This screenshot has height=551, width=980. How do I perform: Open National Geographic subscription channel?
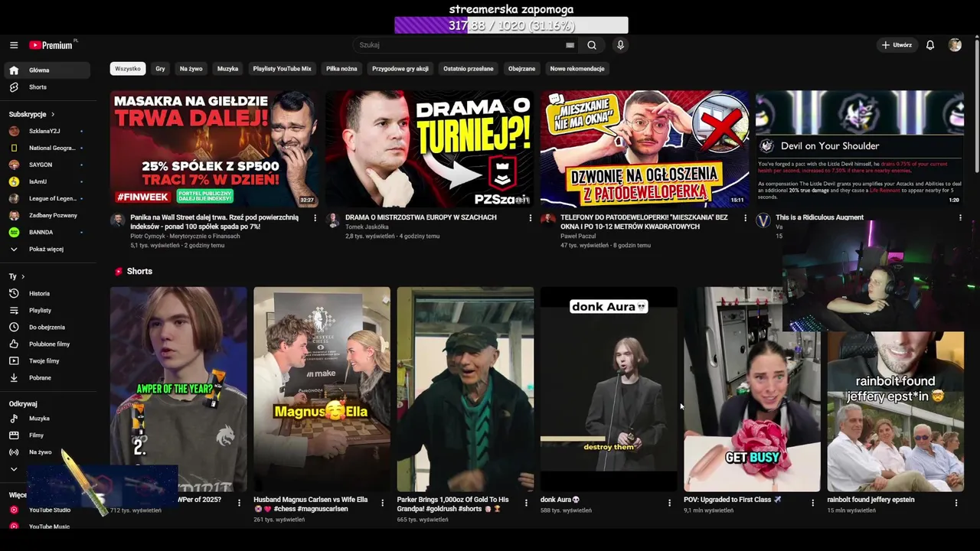47,148
